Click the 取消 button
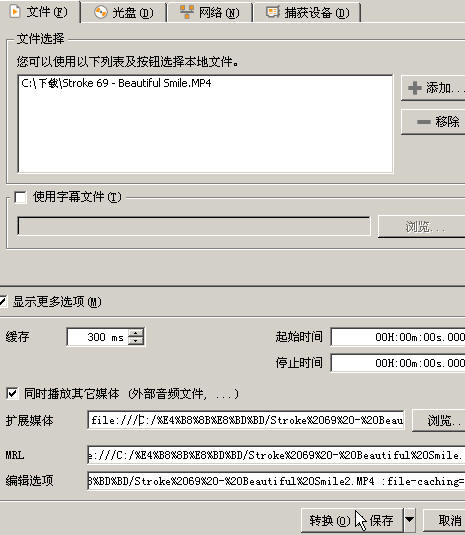The height and width of the screenshot is (535, 465). click(x=445, y=520)
